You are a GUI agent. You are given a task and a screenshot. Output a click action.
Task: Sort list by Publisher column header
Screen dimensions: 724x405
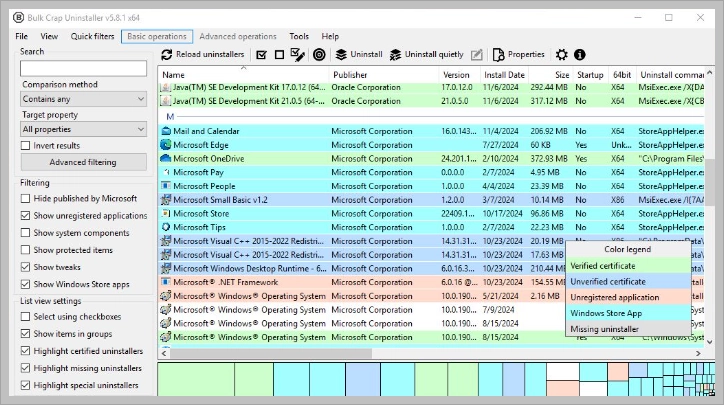coord(384,75)
